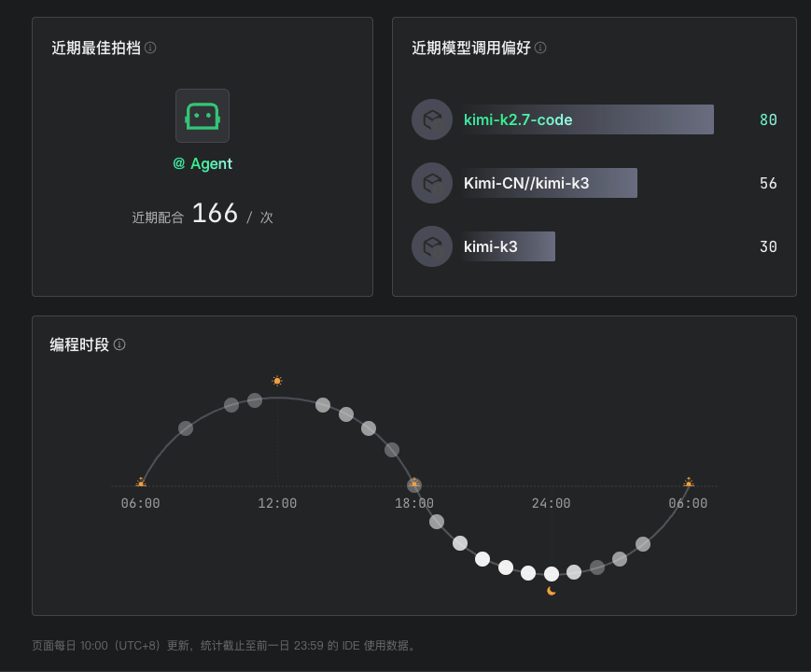Click the 19:00 dot just after sunset

437,522
